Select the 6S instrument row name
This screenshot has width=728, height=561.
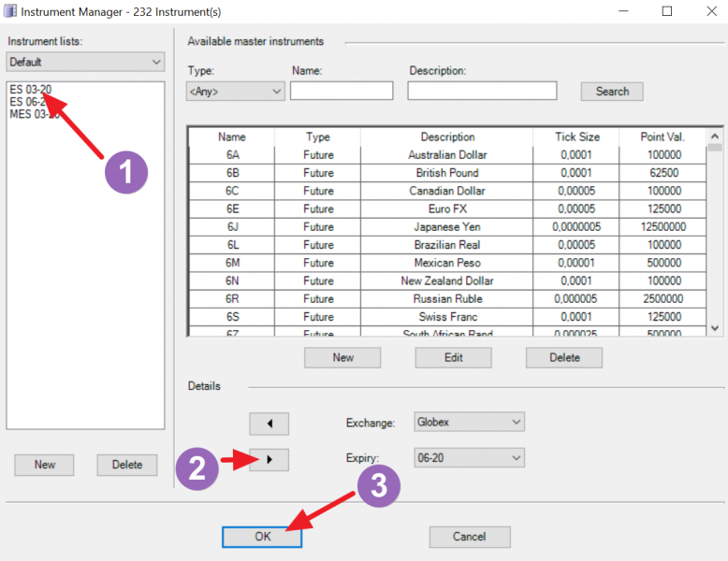[232, 317]
